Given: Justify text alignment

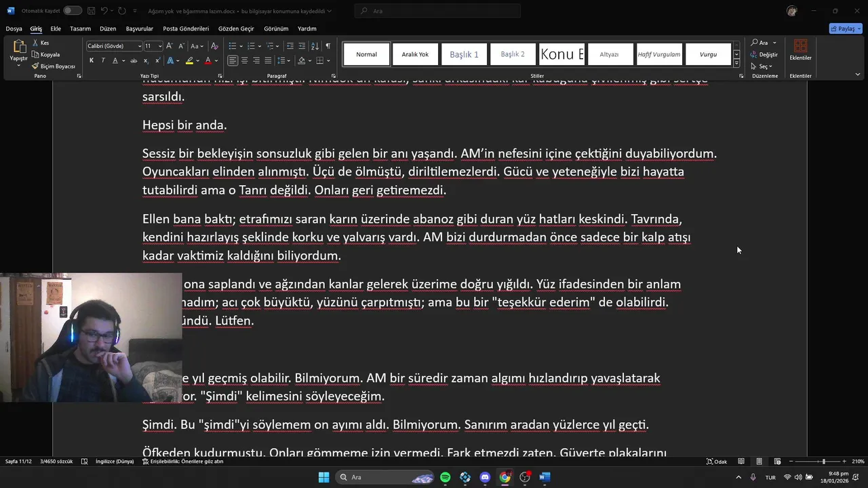Looking at the screenshot, I should [x=268, y=60].
